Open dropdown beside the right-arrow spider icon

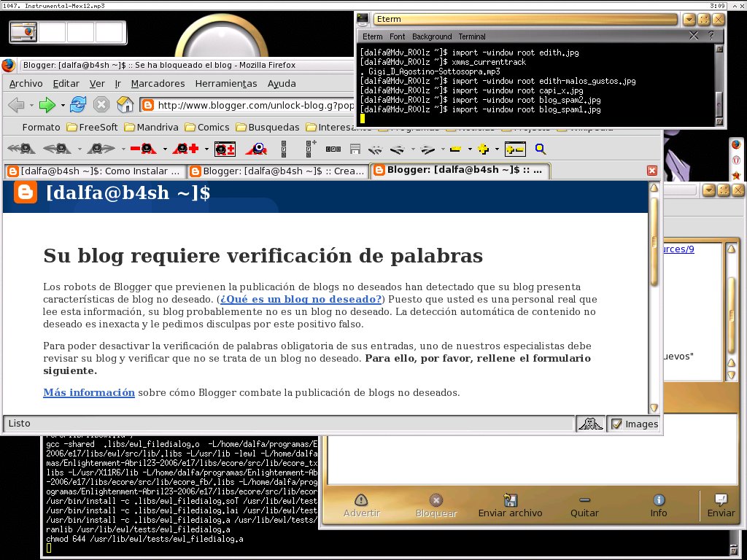(123, 149)
